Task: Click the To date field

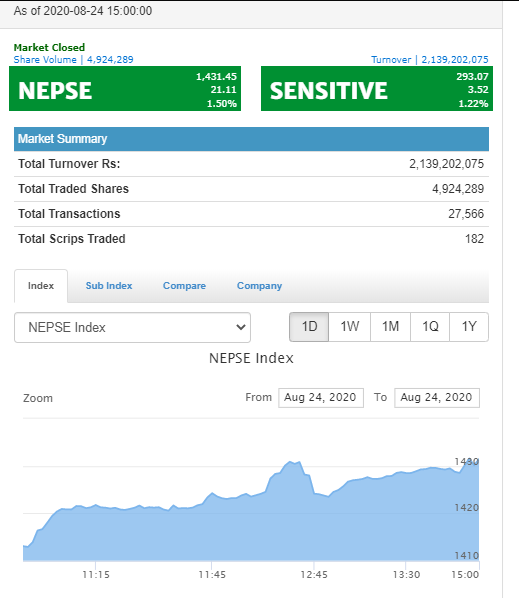Action: (x=437, y=398)
